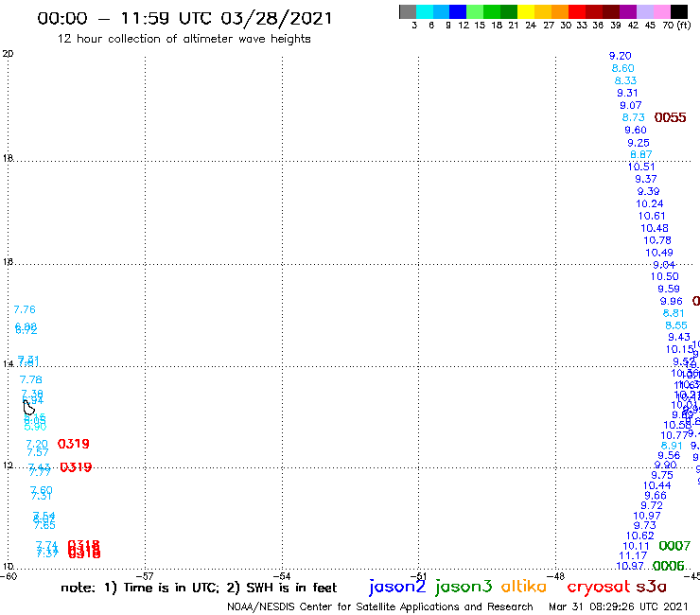
Task: Click the longitude axis label -54
Action: (283, 576)
